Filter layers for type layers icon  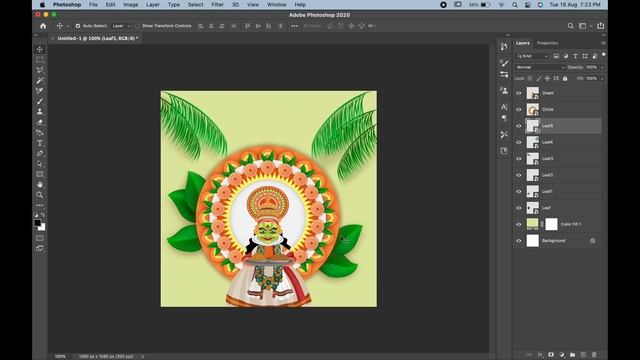(575, 56)
